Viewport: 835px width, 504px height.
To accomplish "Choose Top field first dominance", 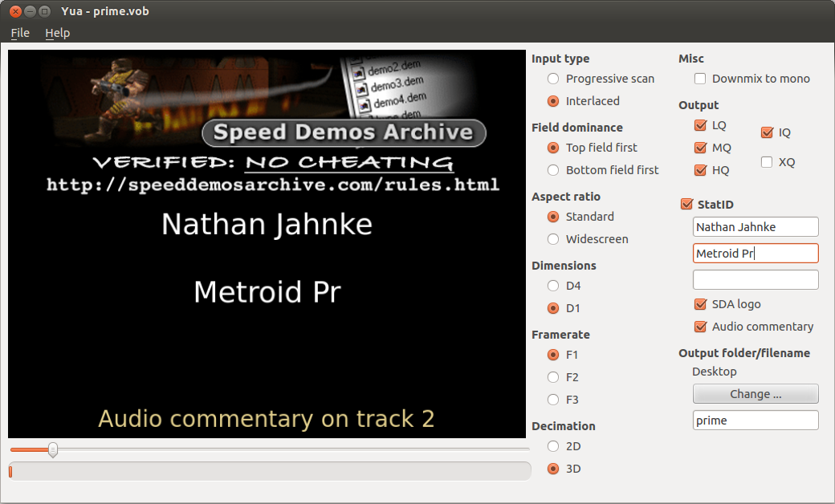I will coord(553,148).
